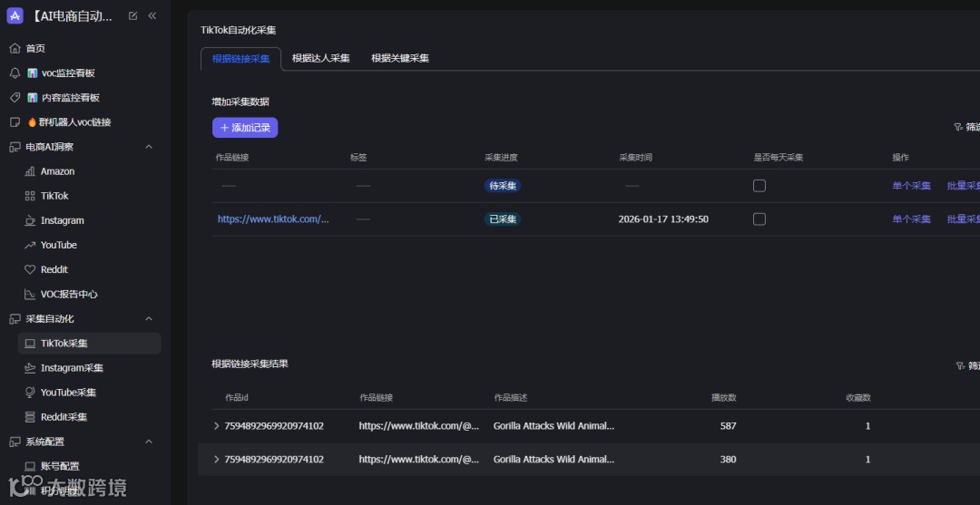Screen dimensions: 980x505
Task: Tick the daily-collect checkbox in the 待采集 row
Action: pyautogui.click(x=759, y=185)
